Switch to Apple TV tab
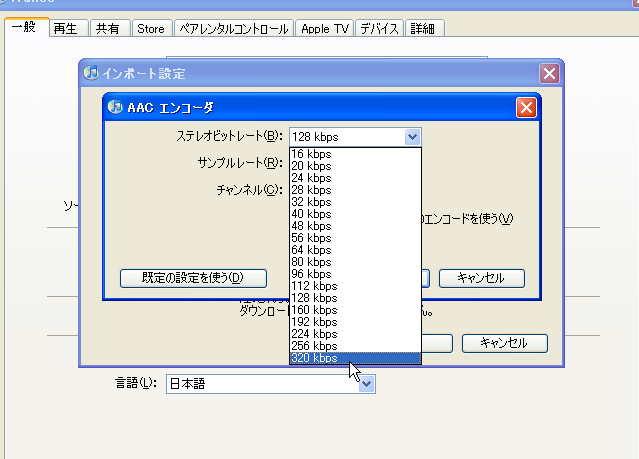The width and height of the screenshot is (639, 459). coord(325,29)
